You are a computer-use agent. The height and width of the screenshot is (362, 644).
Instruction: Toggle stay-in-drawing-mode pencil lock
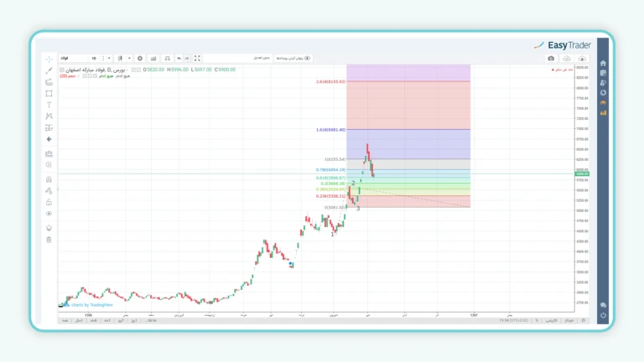coord(49,191)
